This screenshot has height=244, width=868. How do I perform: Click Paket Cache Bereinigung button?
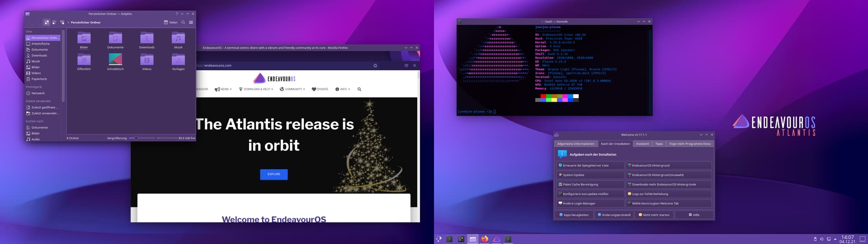pos(590,184)
